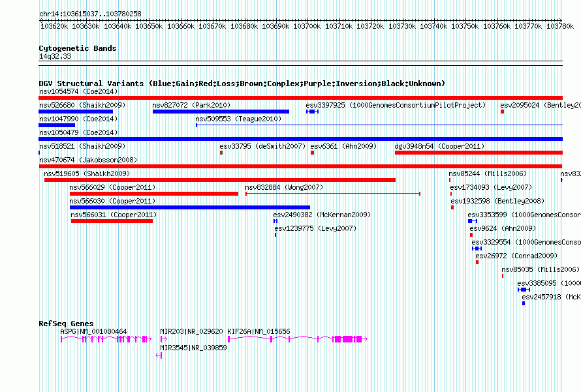
Task: Select the red nsv566029 loss bar
Action: coord(154,194)
